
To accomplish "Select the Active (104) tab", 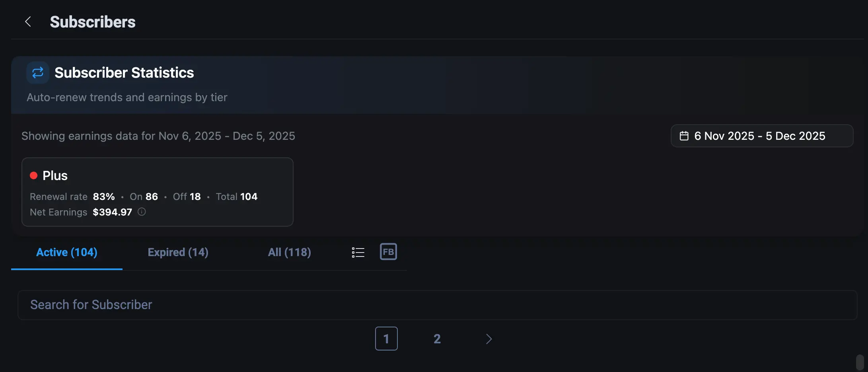I will click(x=66, y=252).
